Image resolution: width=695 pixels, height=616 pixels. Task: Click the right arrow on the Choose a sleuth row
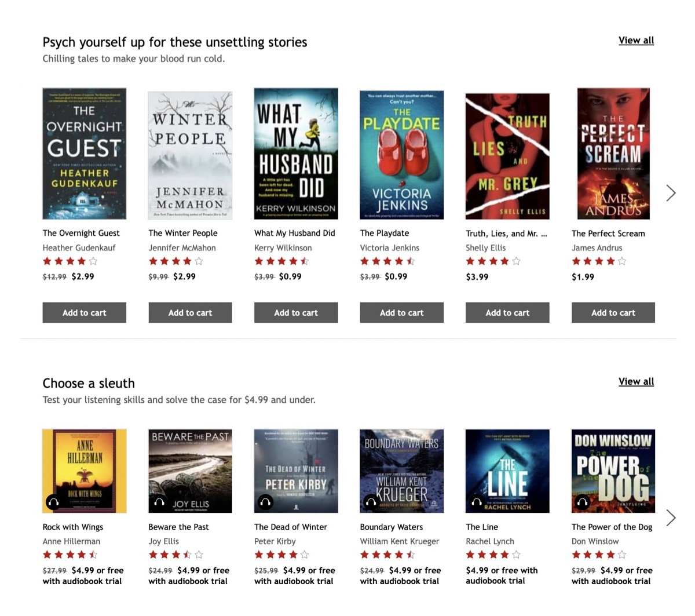point(670,517)
